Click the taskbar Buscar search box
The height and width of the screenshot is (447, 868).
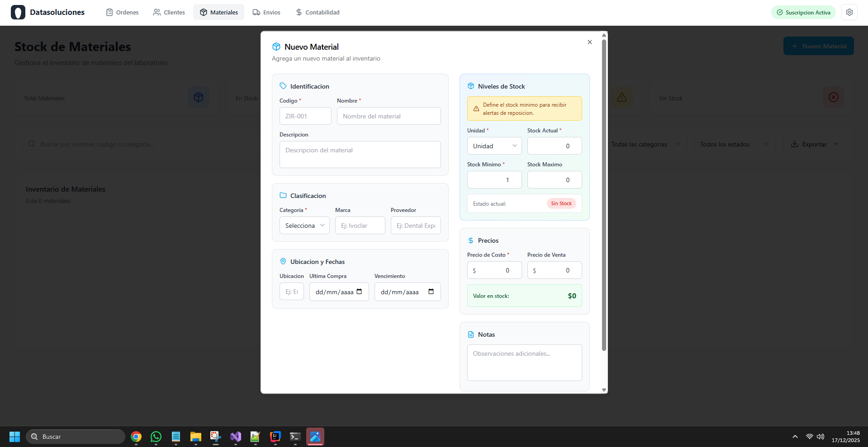pos(76,437)
